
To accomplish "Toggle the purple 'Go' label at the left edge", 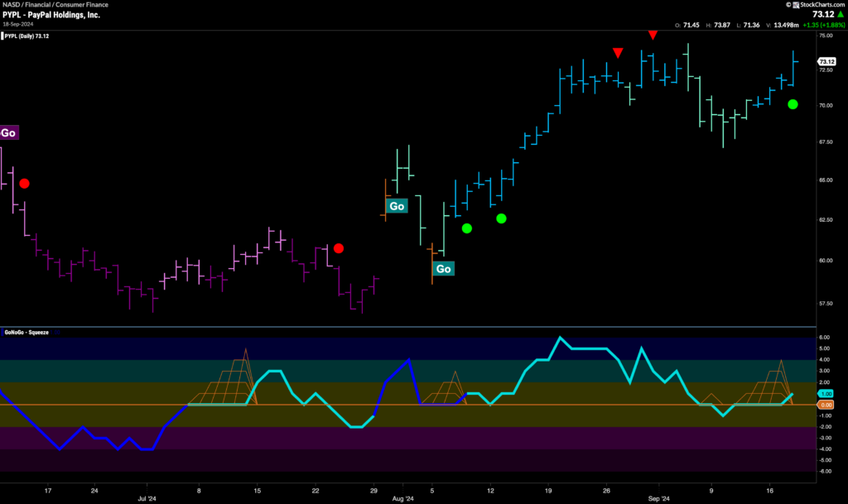I will 8,132.
